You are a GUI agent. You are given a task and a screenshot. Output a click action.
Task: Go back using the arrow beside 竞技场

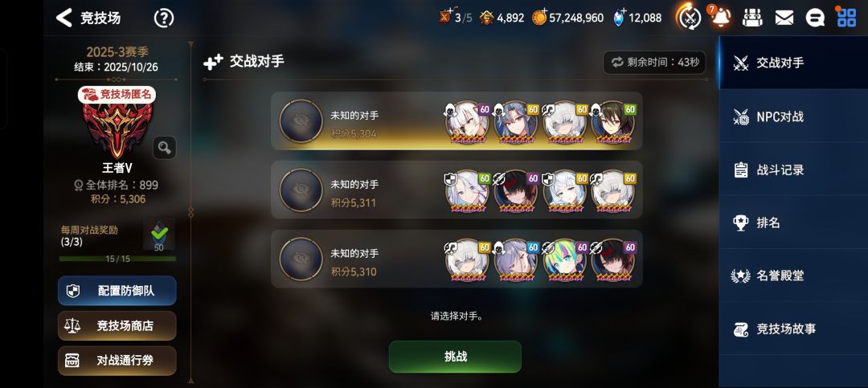tap(64, 18)
